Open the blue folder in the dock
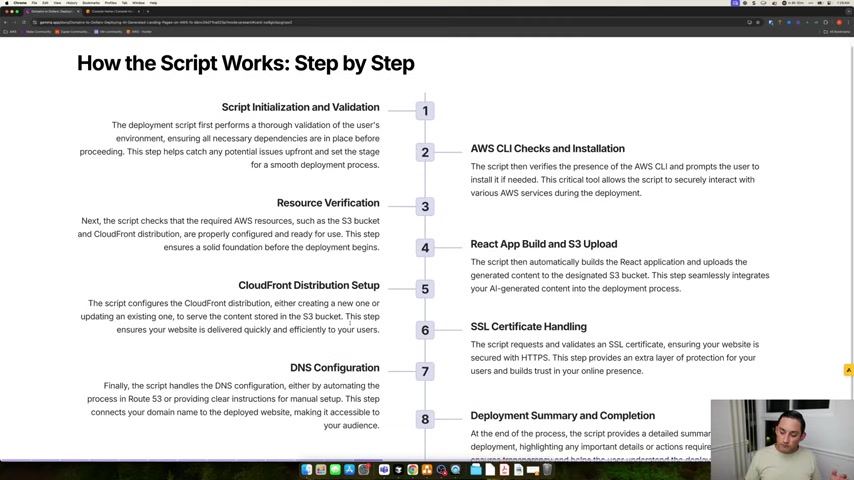 pos(476,470)
